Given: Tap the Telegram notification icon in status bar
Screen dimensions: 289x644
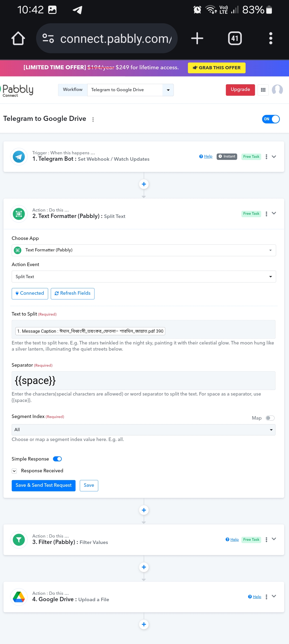Looking at the screenshot, I should coord(78,10).
